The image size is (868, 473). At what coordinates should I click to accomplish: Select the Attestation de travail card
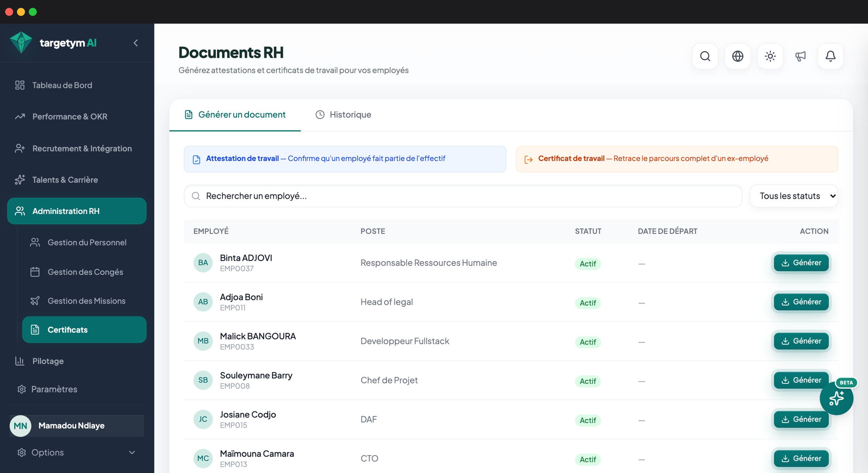point(345,159)
